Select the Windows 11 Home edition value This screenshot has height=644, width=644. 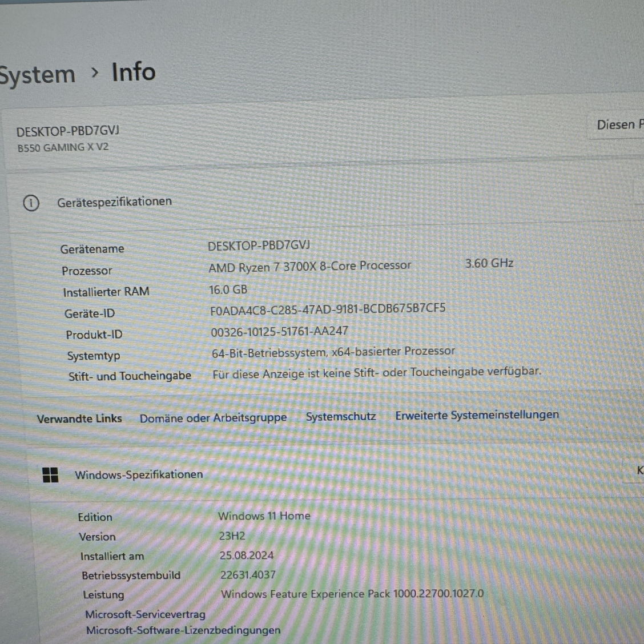pos(264,516)
